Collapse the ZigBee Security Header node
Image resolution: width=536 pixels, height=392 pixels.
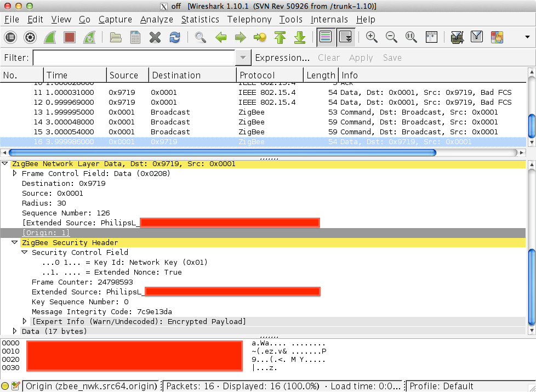point(14,242)
